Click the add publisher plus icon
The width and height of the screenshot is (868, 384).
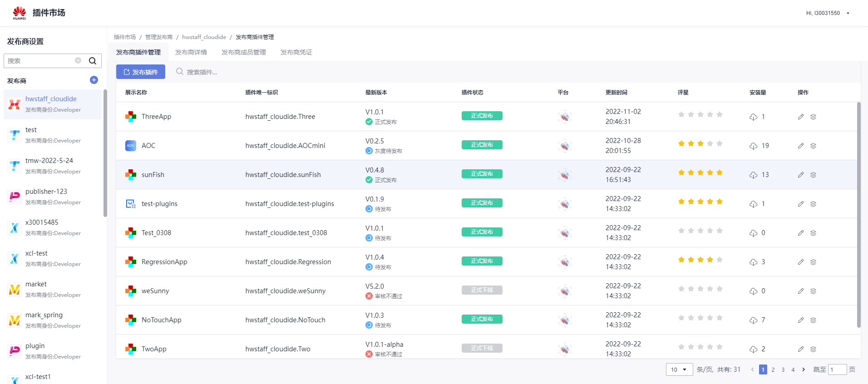click(94, 80)
